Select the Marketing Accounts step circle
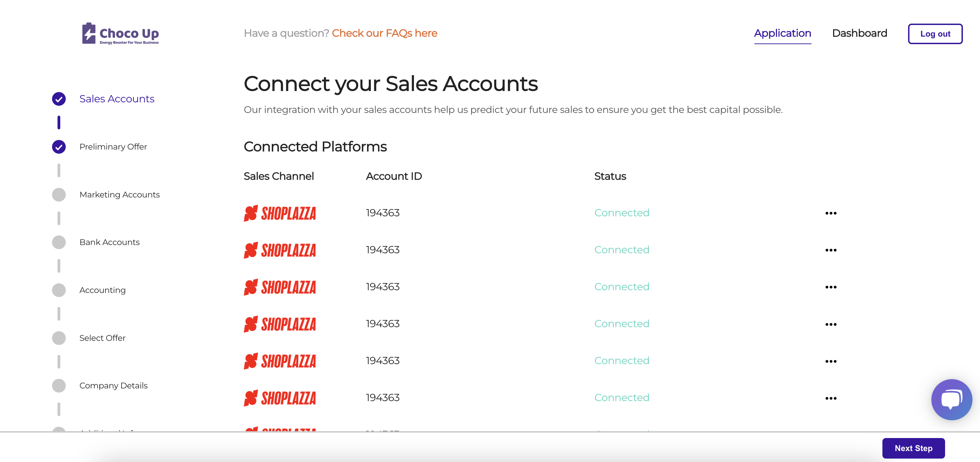The image size is (980, 462). click(x=59, y=195)
